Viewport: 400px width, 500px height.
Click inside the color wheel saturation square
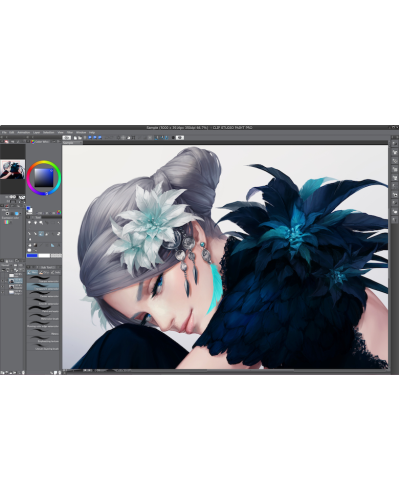(44, 178)
